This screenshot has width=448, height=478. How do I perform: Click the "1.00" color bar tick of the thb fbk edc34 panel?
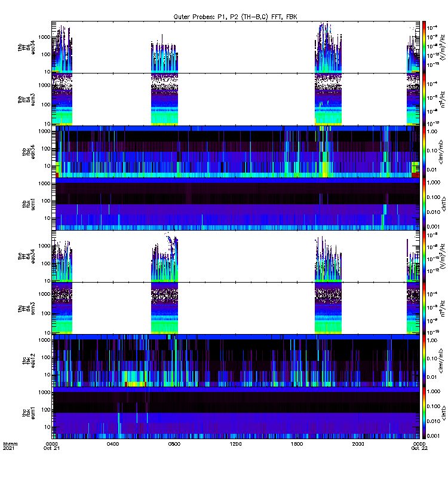click(432, 131)
